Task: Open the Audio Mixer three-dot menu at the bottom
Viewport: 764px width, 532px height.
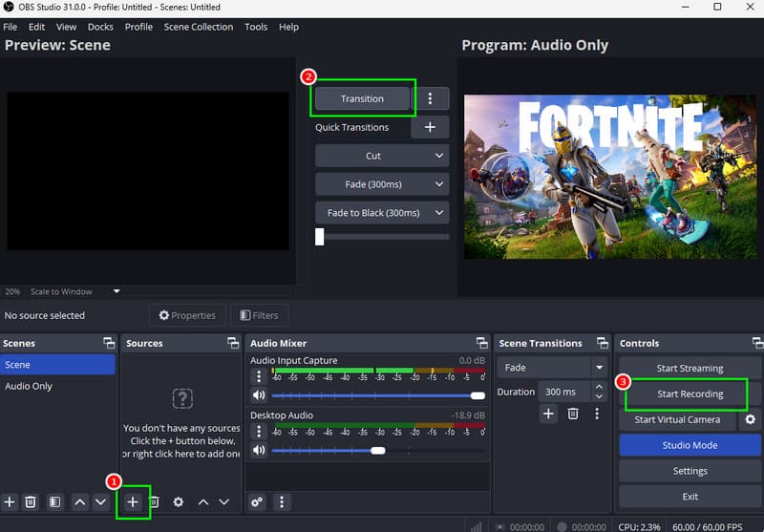Action: [281, 501]
